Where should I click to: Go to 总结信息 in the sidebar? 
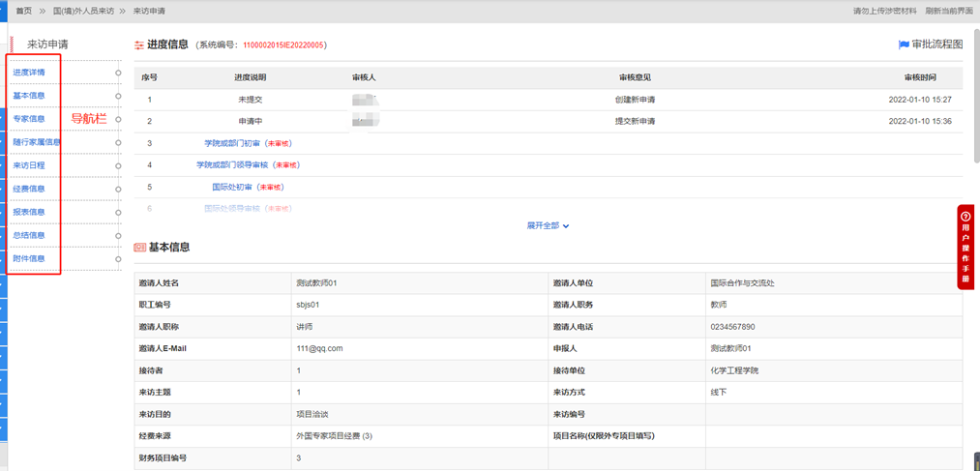click(29, 235)
